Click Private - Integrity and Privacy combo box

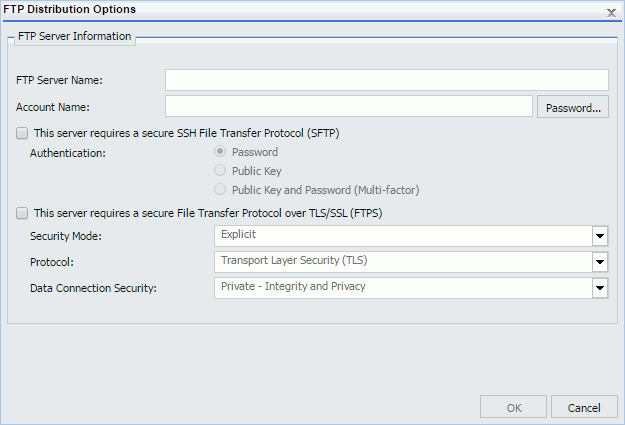[411, 288]
